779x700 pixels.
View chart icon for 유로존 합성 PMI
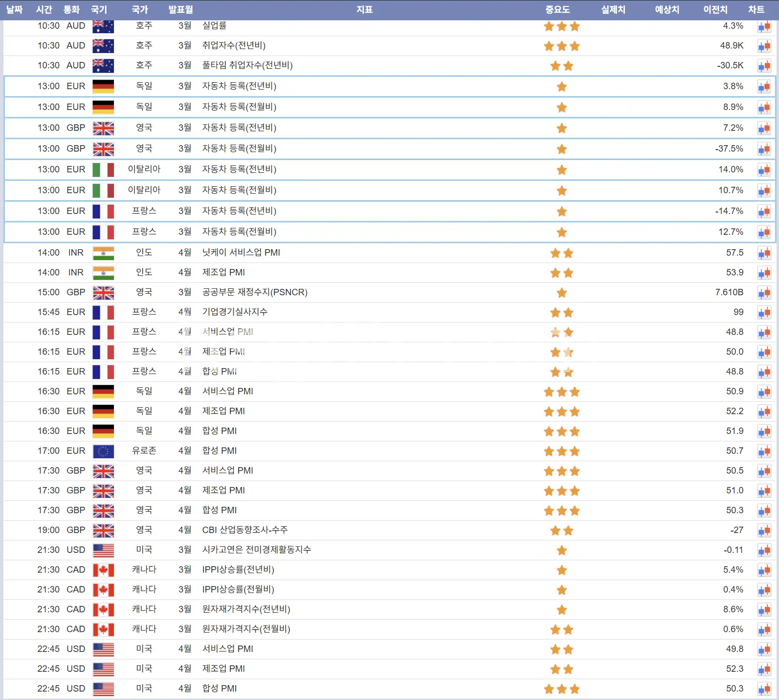coord(764,451)
